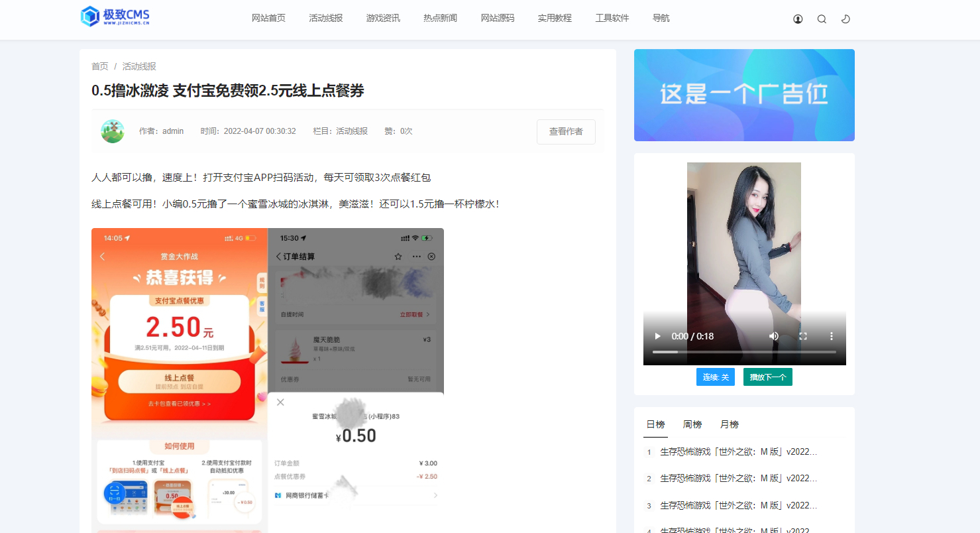
Task: Toggle dark mode moon icon
Action: 845,19
